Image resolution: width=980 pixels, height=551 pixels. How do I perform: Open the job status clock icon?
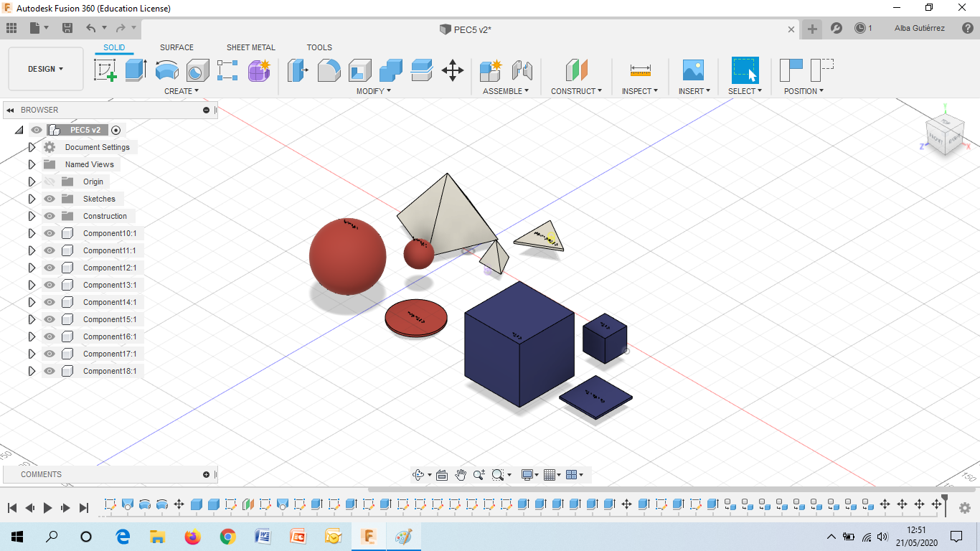(x=860, y=29)
